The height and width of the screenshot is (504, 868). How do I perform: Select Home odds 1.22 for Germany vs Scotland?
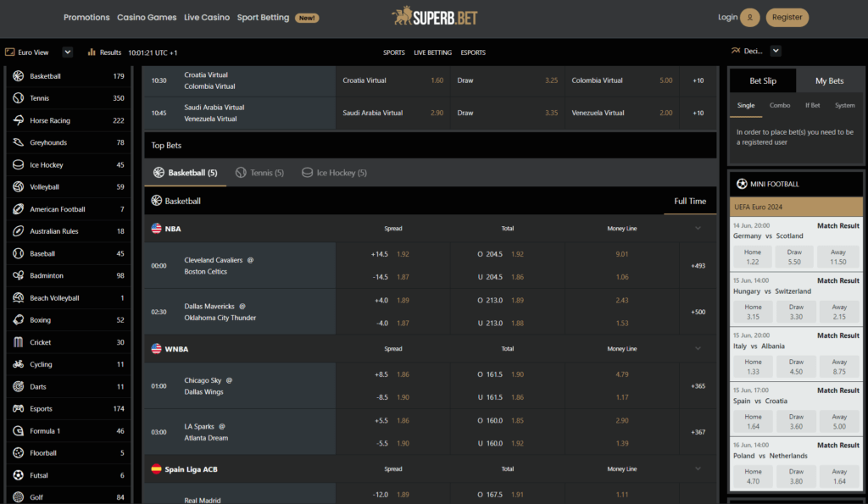coord(753,257)
